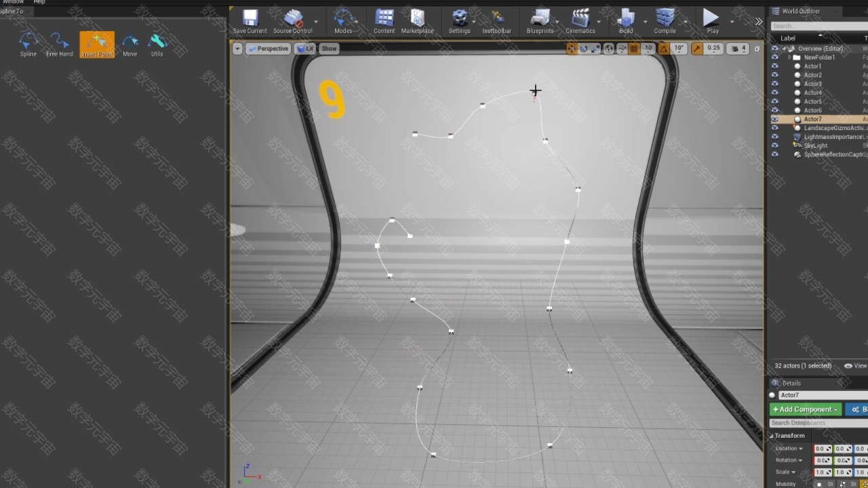Image resolution: width=868 pixels, height=488 pixels.
Task: Click the Location X value field
Action: click(x=823, y=449)
